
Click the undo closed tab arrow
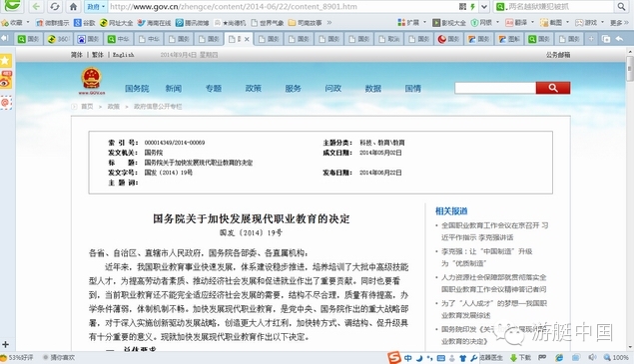619,39
